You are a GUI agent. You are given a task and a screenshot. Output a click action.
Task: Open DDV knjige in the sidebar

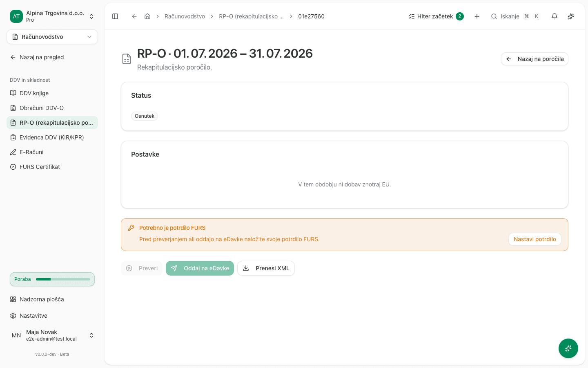(x=52, y=93)
